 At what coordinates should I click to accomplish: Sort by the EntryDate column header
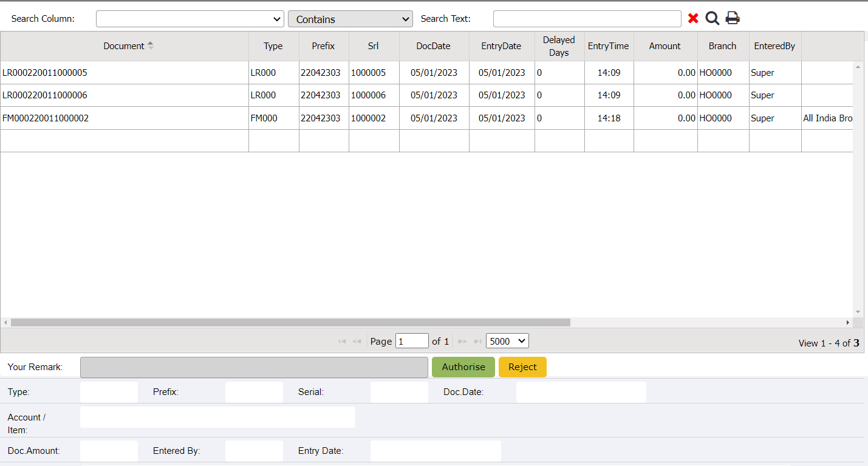coord(501,46)
